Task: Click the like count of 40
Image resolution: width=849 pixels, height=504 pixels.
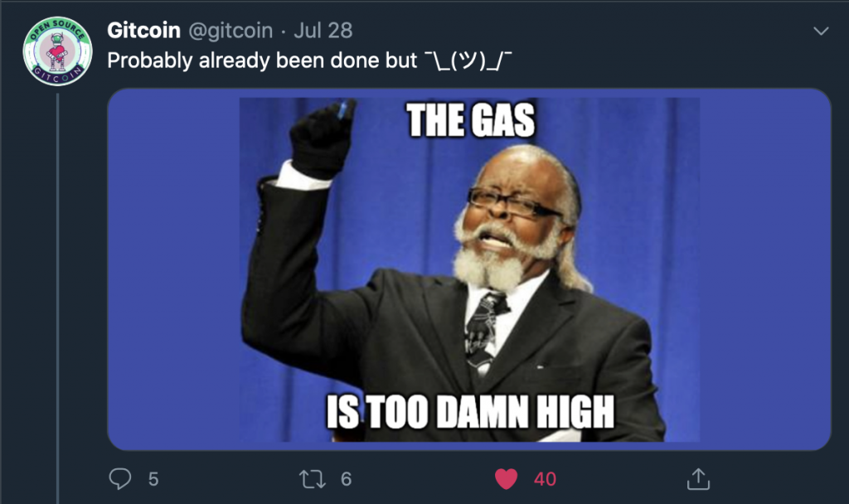Action: tap(545, 478)
